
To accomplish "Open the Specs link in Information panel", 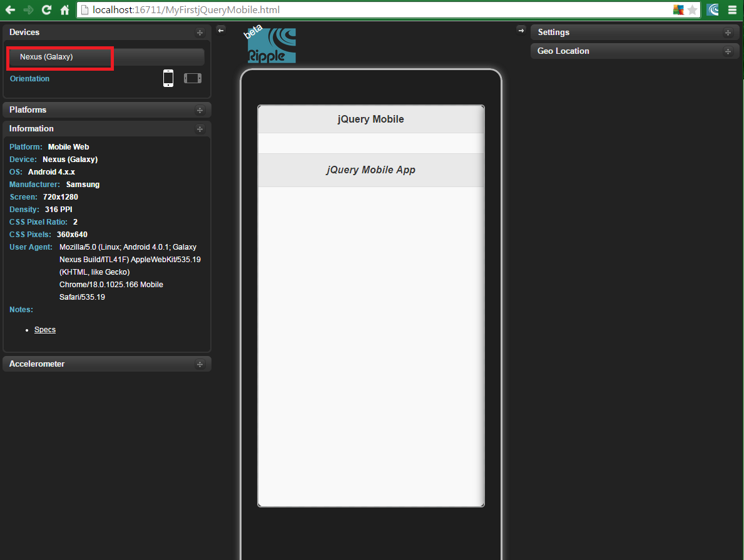I will coord(44,329).
